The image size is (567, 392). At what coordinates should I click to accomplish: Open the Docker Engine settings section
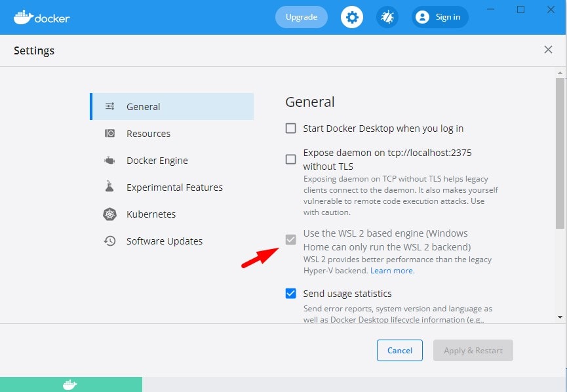(172, 160)
